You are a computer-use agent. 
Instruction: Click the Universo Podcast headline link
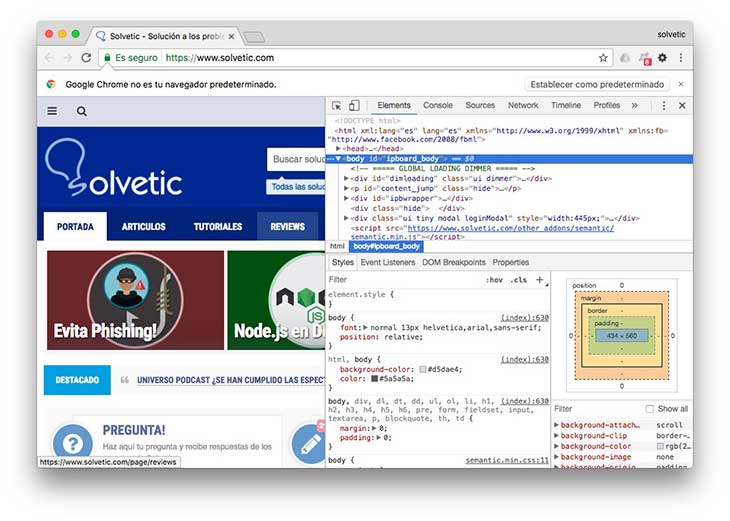click(231, 380)
